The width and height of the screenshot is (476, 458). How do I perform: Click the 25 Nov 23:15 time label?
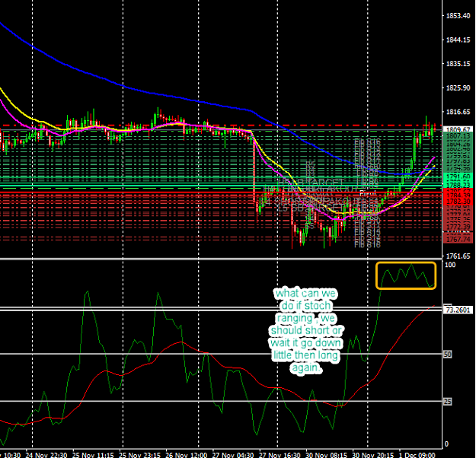(139, 455)
